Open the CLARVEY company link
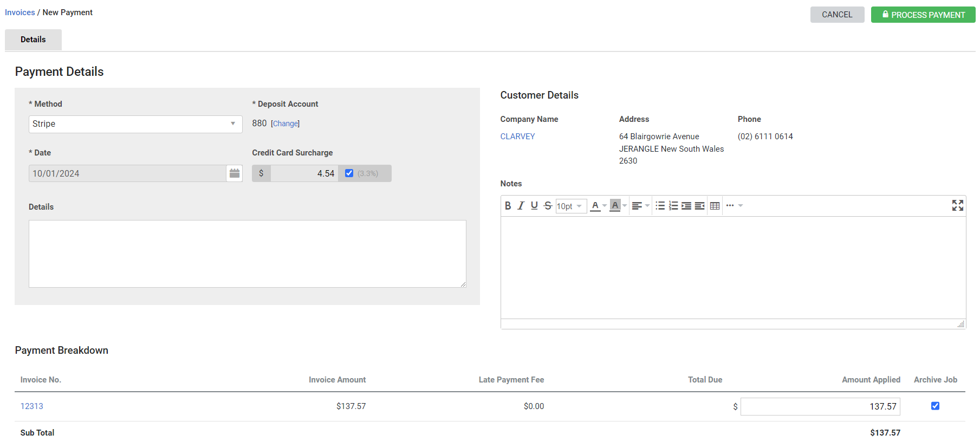This screenshot has height=441, width=980. [517, 137]
